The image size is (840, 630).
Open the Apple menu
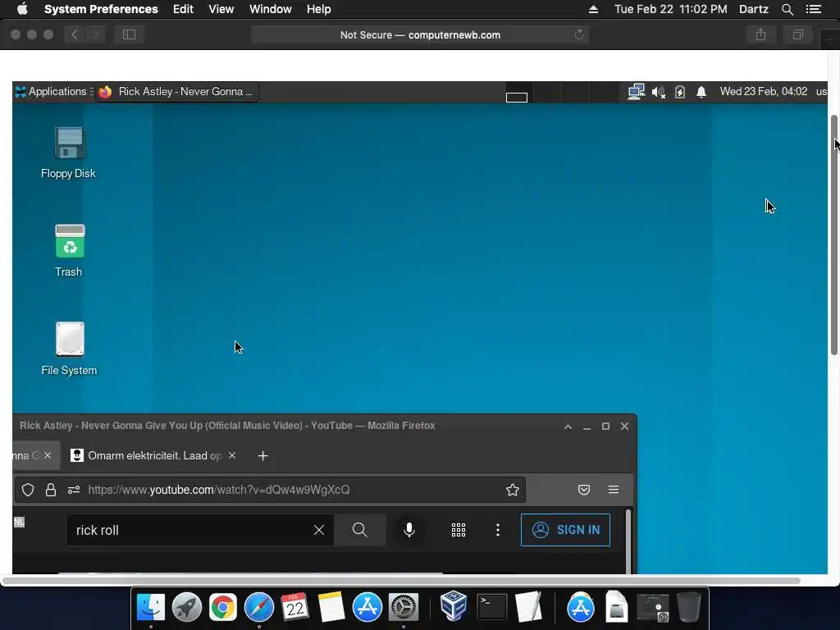(x=22, y=9)
